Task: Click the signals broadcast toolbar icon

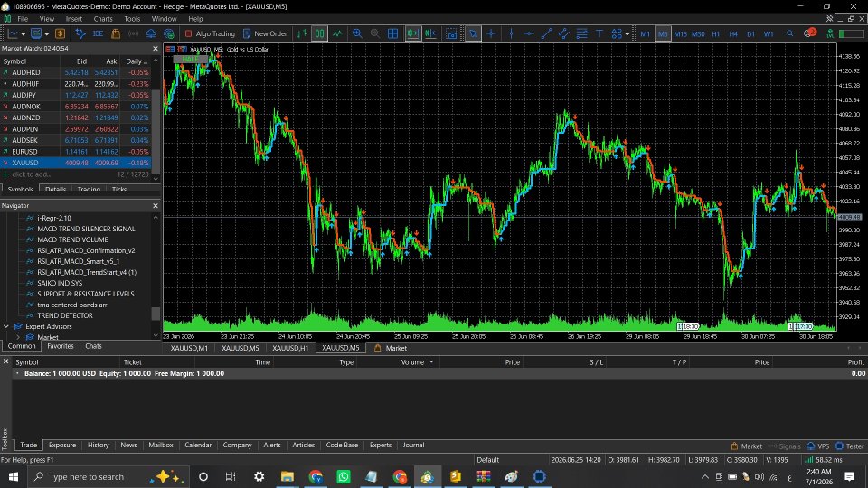Action: pos(134,33)
